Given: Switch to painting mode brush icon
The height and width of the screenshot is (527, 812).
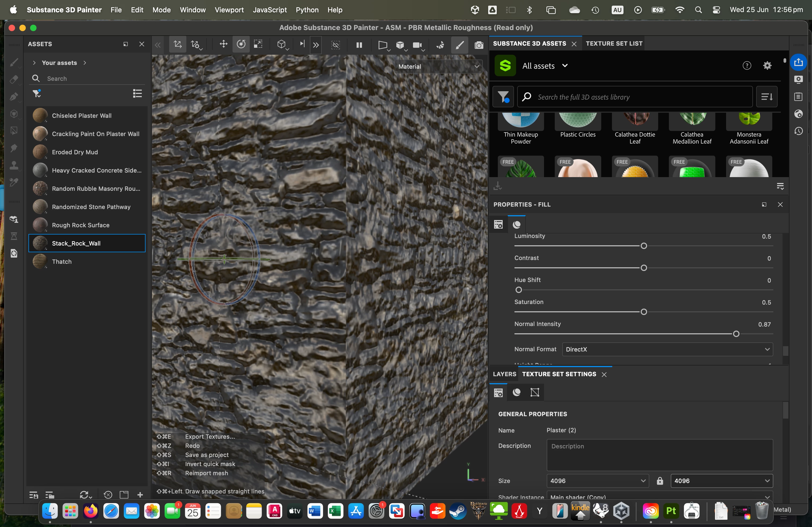Looking at the screenshot, I should (459, 45).
